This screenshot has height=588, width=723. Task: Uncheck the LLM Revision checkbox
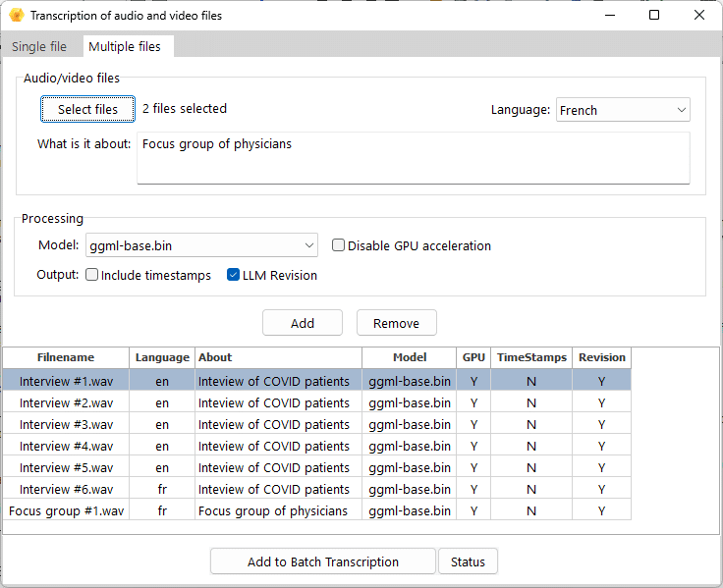click(x=234, y=276)
